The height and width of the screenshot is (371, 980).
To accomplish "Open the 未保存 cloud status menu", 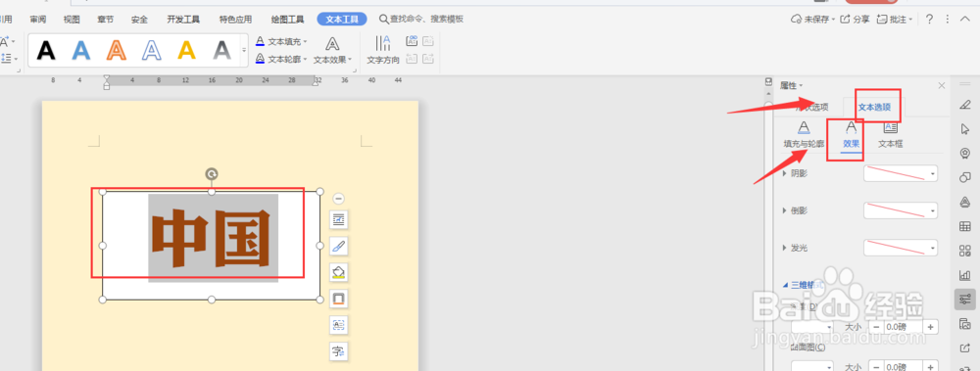I will (813, 20).
